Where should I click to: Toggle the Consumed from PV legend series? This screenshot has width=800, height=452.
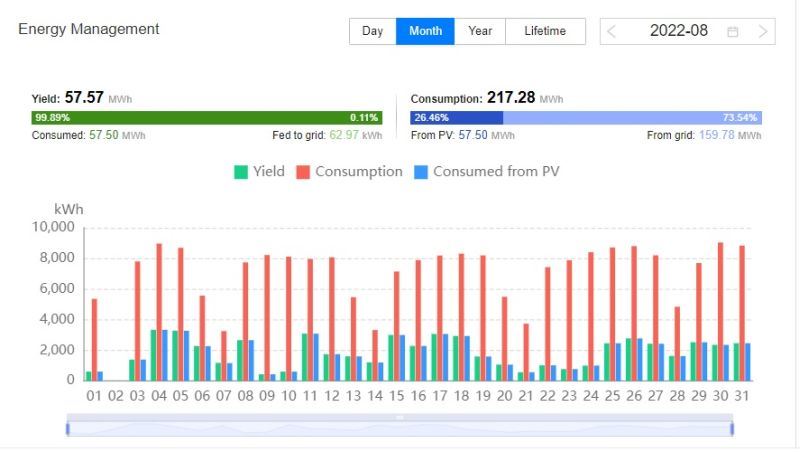[x=487, y=172]
